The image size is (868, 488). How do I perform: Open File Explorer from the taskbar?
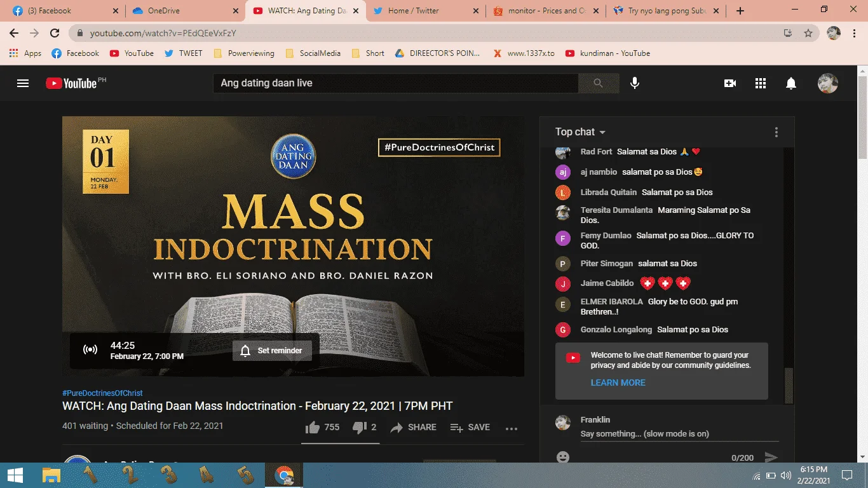click(x=51, y=475)
